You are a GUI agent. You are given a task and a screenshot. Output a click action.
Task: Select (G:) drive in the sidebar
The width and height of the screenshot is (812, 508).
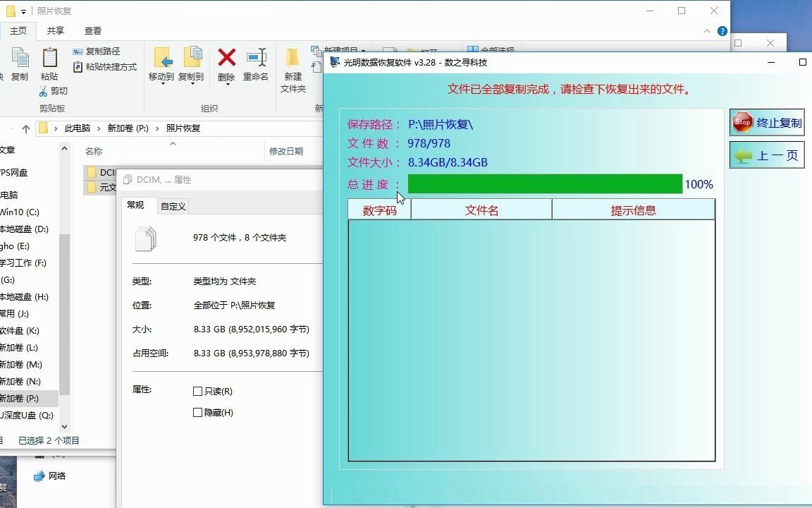8,280
